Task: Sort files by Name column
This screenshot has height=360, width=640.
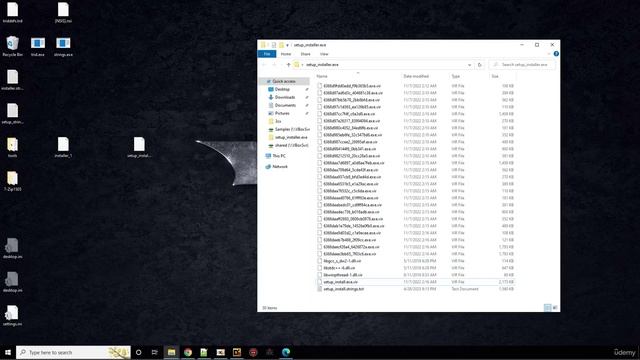Action: point(322,76)
